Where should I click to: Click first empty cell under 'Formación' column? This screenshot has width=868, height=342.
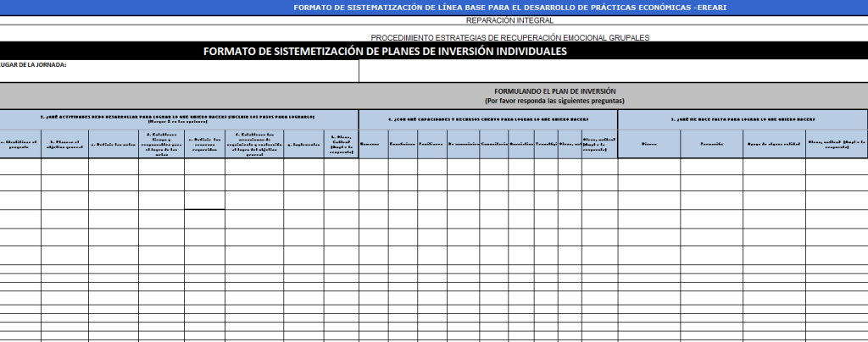click(x=711, y=167)
